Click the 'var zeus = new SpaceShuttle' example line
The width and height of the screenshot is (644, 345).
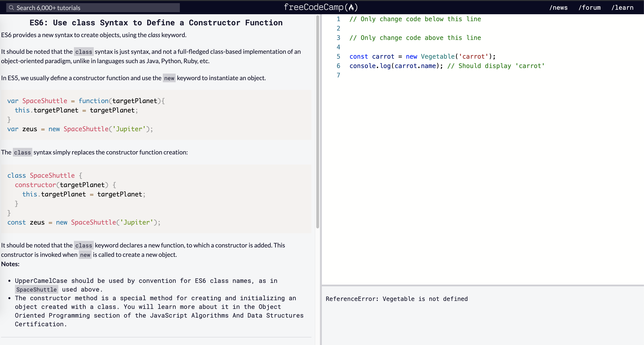80,129
